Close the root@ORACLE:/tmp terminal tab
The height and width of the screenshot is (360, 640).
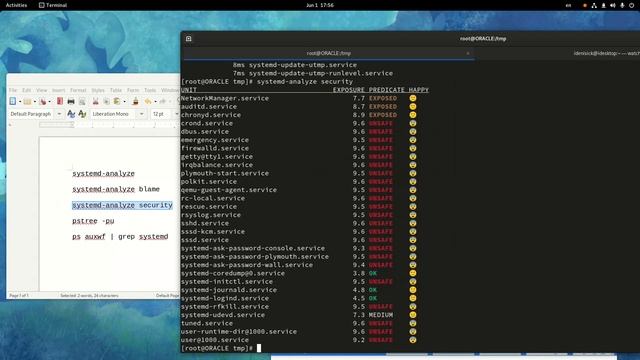[468, 53]
